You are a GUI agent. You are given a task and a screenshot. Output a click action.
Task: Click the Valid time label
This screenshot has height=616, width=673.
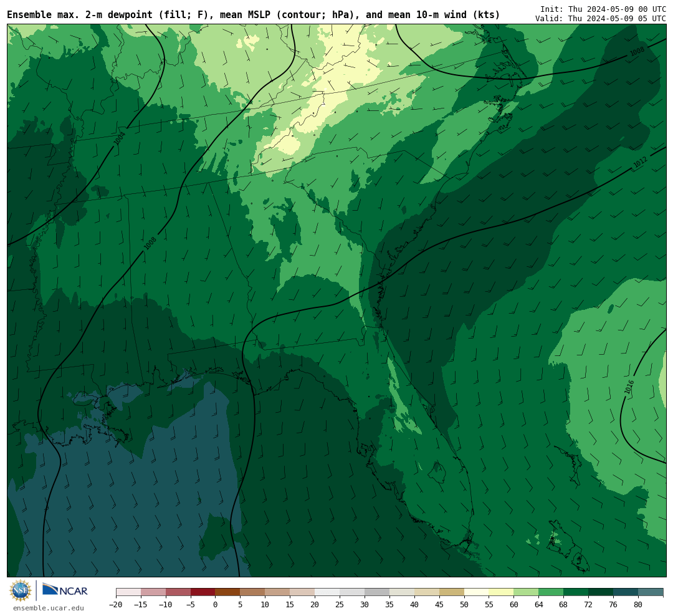(x=601, y=19)
